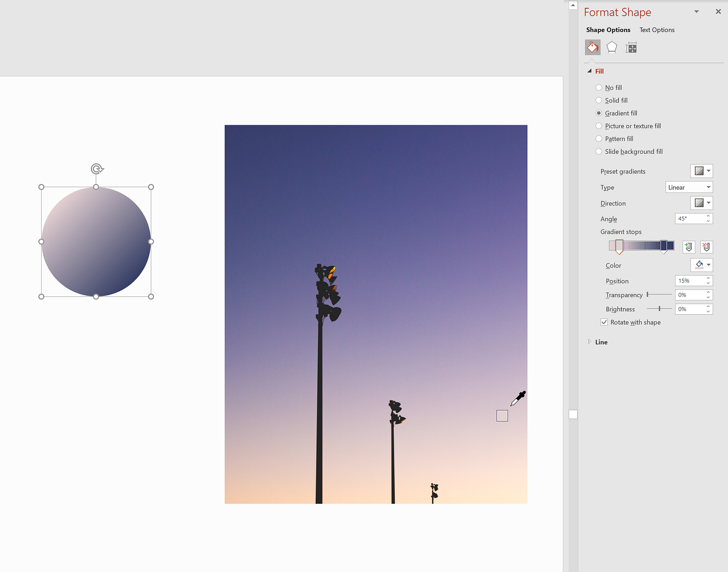
Task: Click Remove gradient stop icon
Action: pyautogui.click(x=706, y=247)
